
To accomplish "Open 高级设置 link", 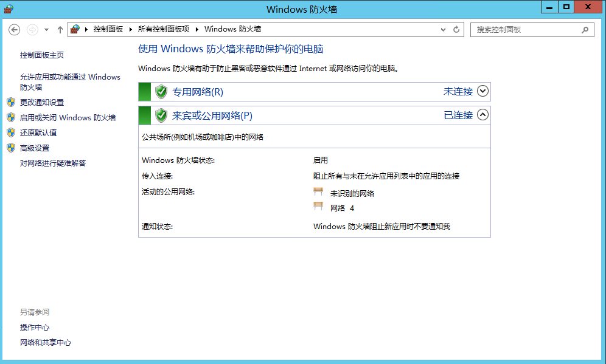I will click(35, 148).
